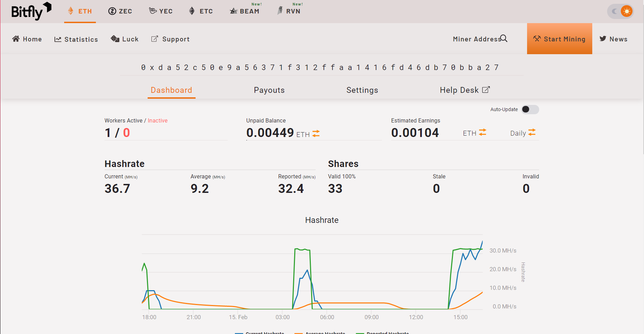644x334 pixels.
Task: Toggle the dark/light theme switch
Action: pos(620,11)
